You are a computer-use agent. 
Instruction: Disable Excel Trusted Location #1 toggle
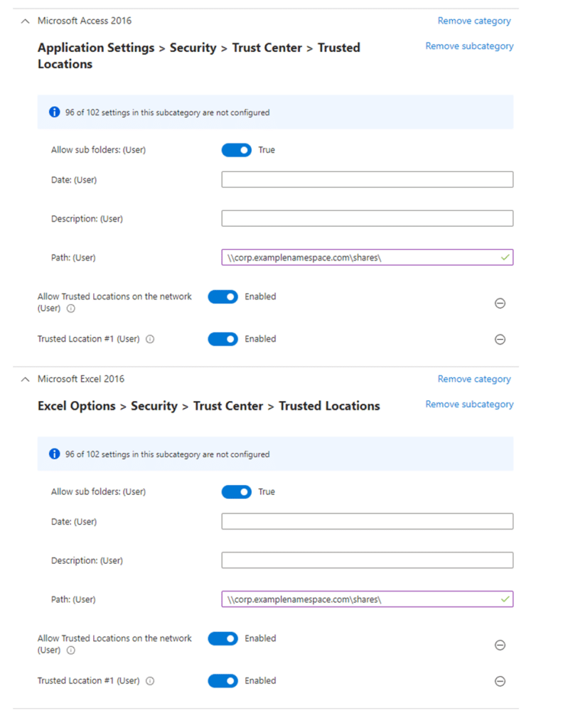pos(223,680)
